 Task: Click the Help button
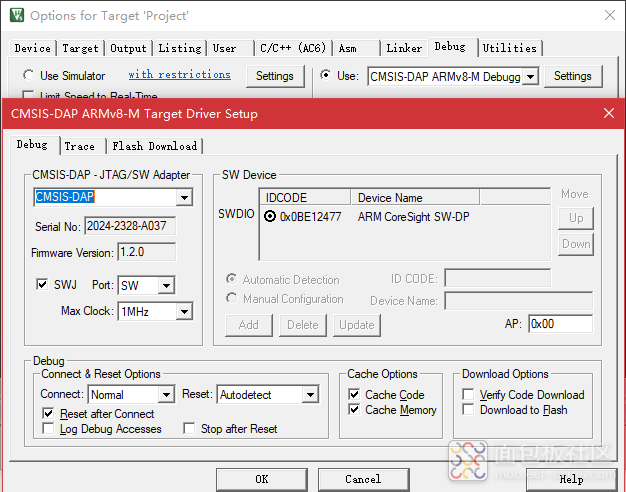coord(571,479)
